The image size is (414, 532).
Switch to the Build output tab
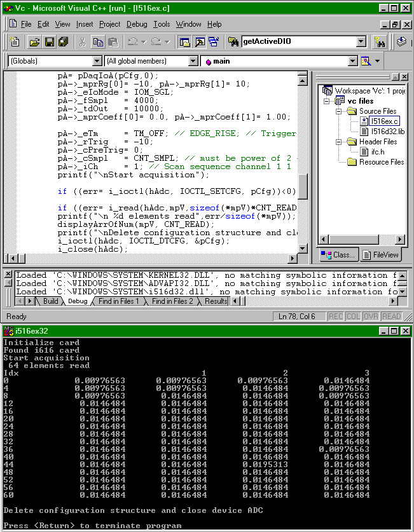point(51,301)
